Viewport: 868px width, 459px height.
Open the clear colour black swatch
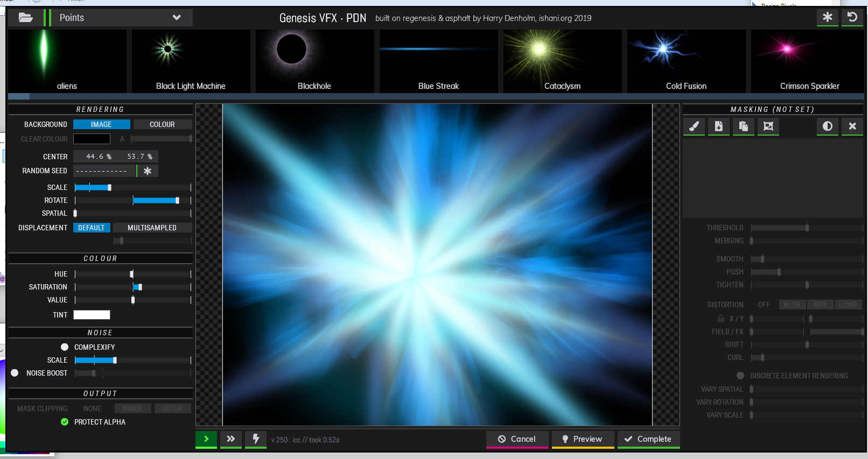(92, 139)
